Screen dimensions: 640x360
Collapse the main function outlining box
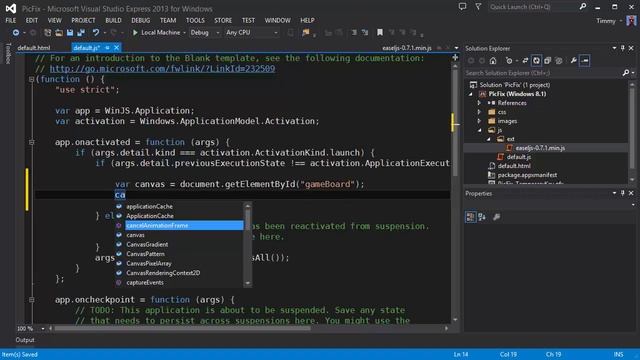click(31, 79)
